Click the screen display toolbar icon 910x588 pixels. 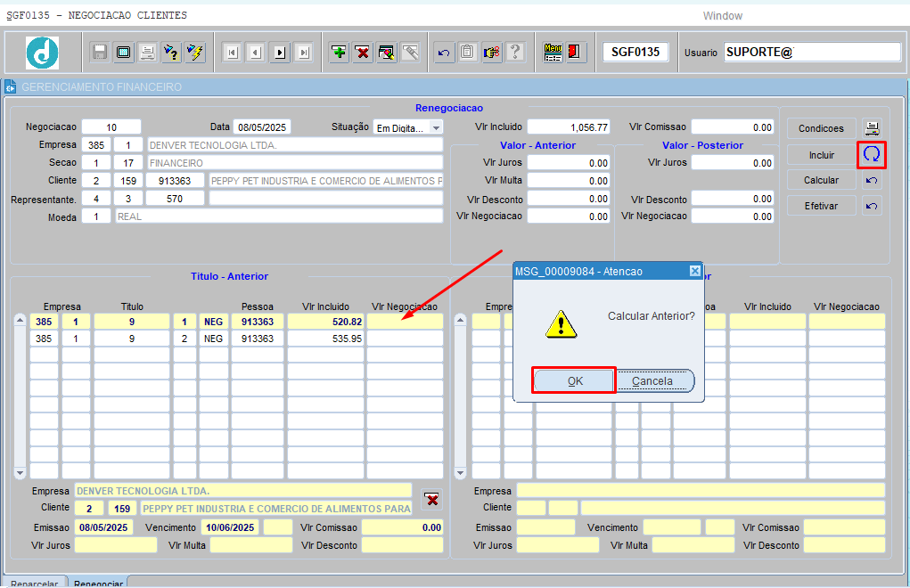(124, 53)
